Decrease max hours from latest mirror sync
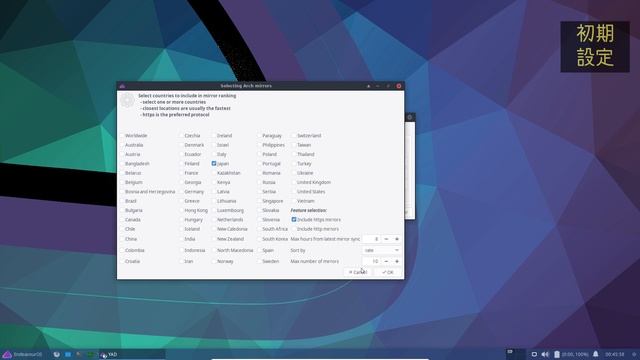 tap(386, 239)
